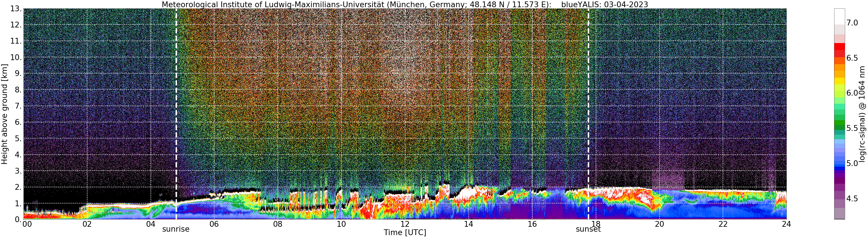
Task: Click the '02' time tick label
Action: 87,224
